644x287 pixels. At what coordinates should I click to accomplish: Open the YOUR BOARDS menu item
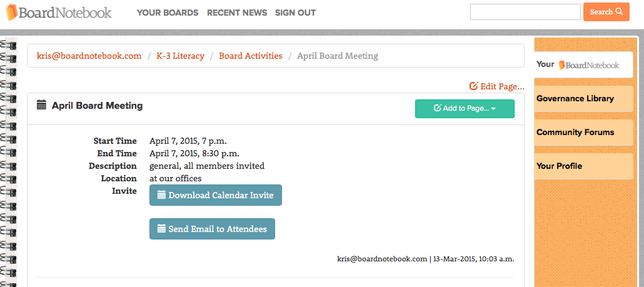(x=168, y=13)
